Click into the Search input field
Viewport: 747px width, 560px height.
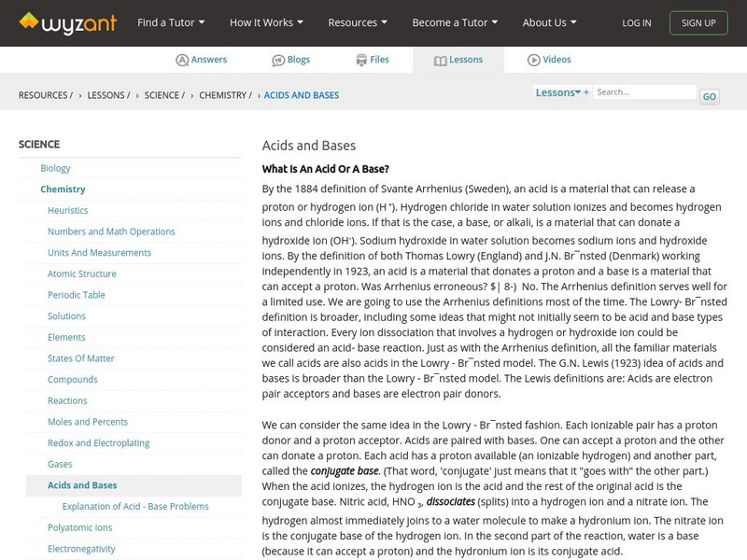click(x=645, y=92)
